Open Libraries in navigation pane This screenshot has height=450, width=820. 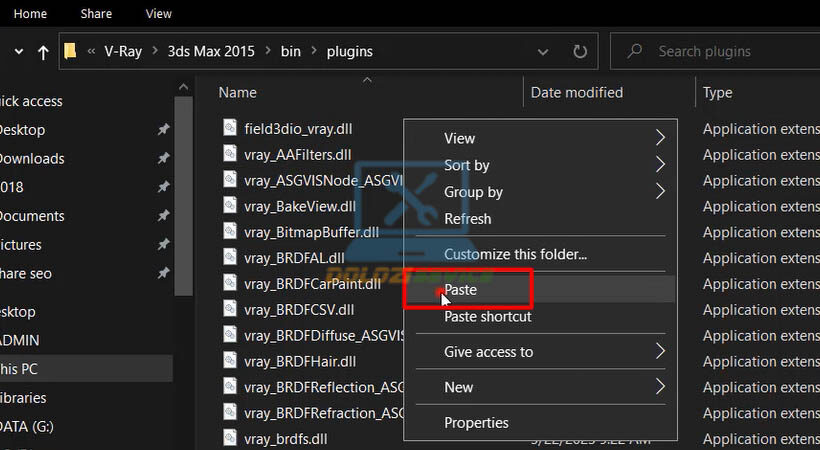coord(23,398)
